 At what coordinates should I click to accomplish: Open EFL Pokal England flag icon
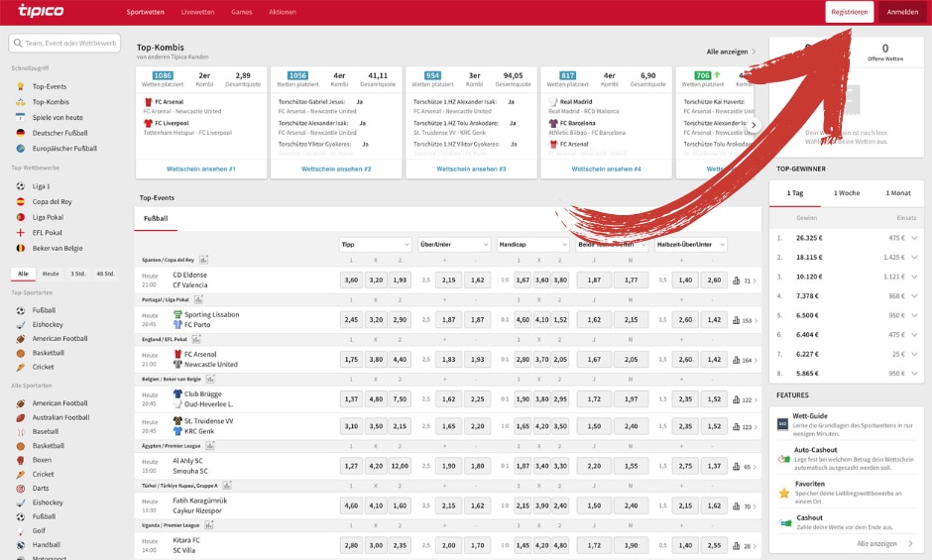(21, 233)
